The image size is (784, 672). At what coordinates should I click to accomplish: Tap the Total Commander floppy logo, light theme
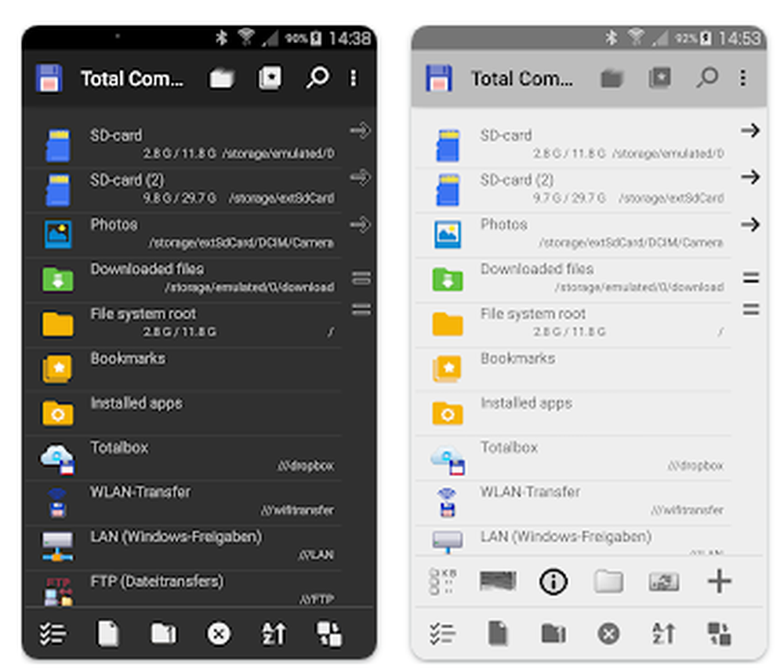coord(439,78)
